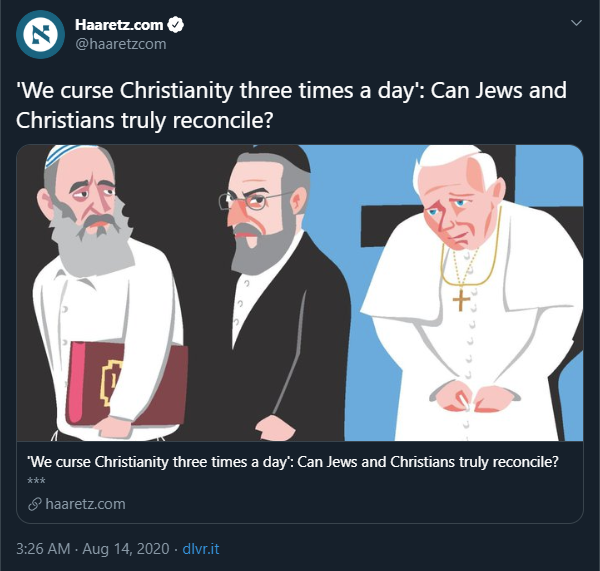Click the haaretz.com domain in card
600x571 pixels.
pyautogui.click(x=85, y=504)
